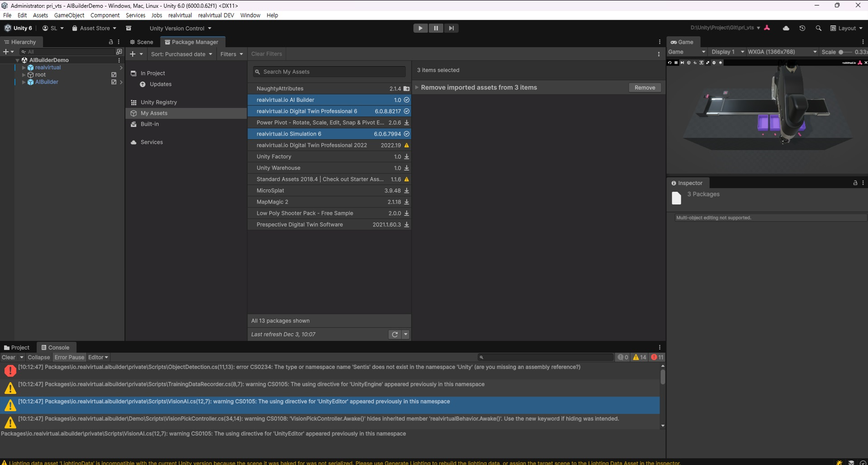Download the MicroSplat package
This screenshot has width=868, height=465.
(406, 191)
